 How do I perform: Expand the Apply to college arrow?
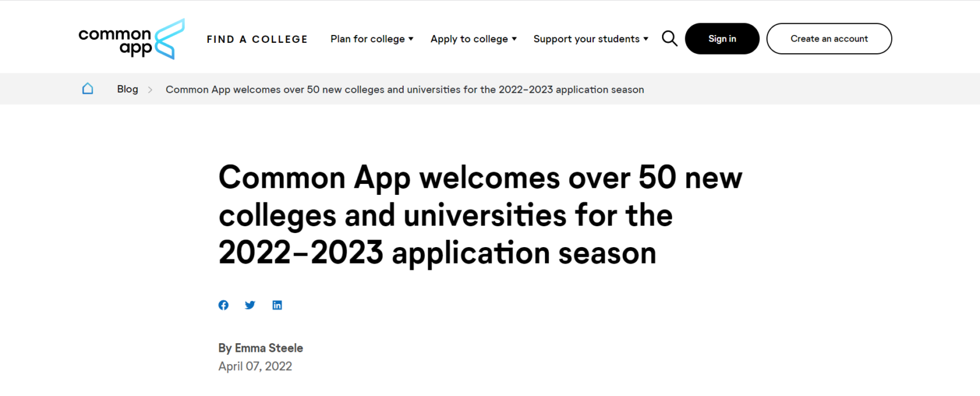[514, 39]
